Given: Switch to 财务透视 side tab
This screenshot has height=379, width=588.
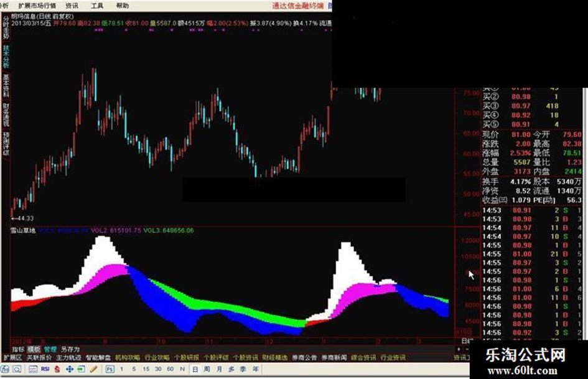Looking at the screenshot, I should pyautogui.click(x=6, y=115).
